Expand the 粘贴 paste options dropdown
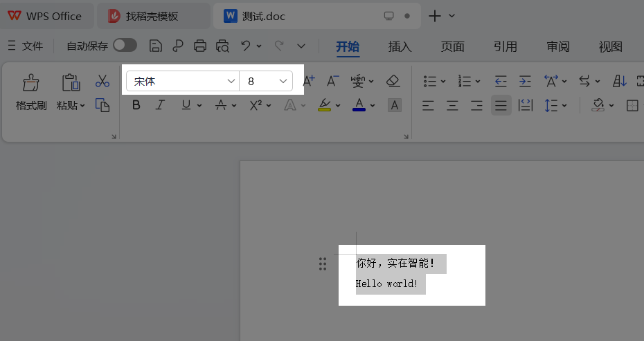This screenshot has width=644, height=341. (82, 106)
